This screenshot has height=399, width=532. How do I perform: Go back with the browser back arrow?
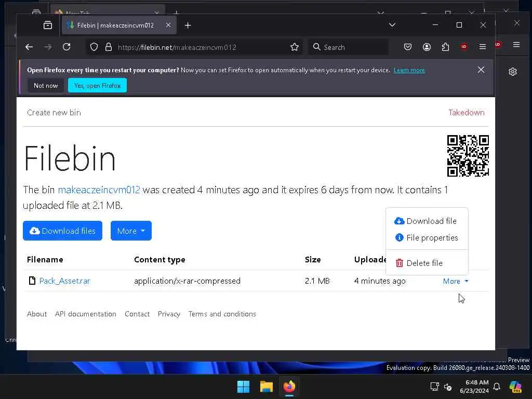[x=29, y=47]
